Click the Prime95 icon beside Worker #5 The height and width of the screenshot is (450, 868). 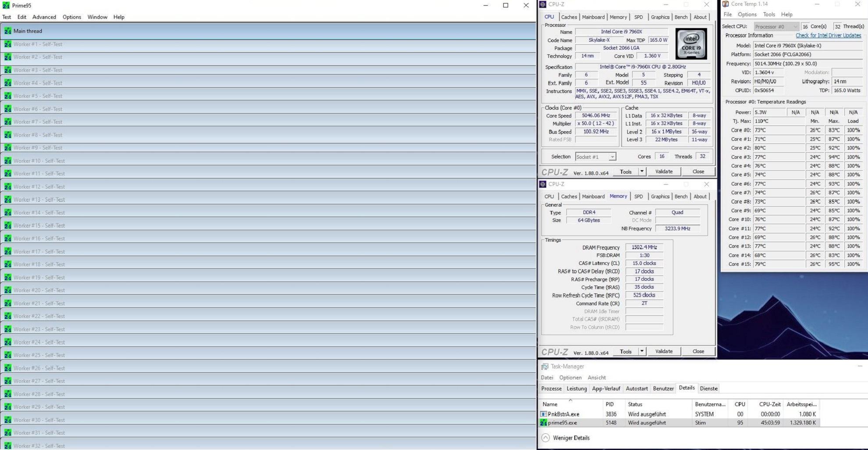7,96
